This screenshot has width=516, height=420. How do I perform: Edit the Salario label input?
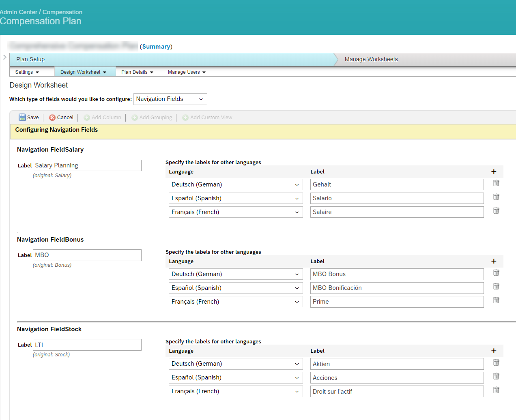[397, 198]
